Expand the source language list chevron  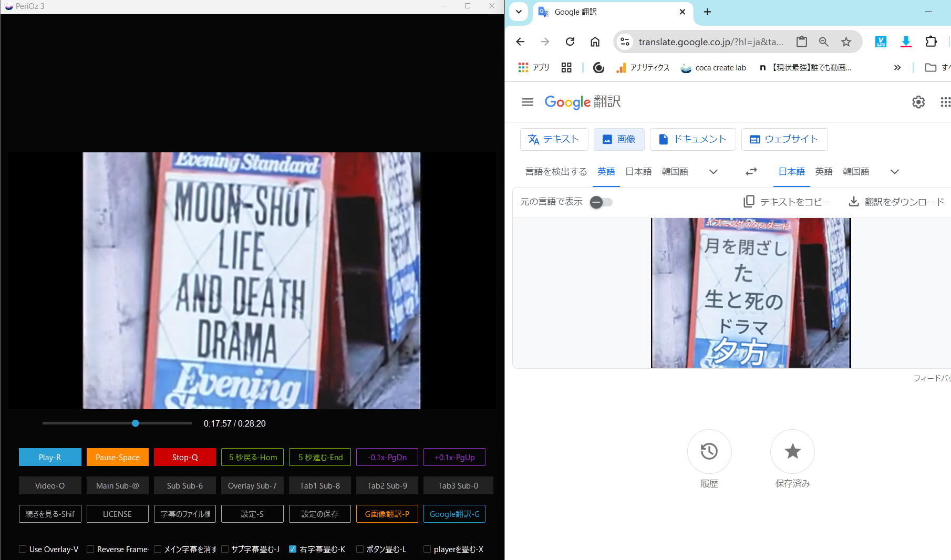pyautogui.click(x=713, y=172)
